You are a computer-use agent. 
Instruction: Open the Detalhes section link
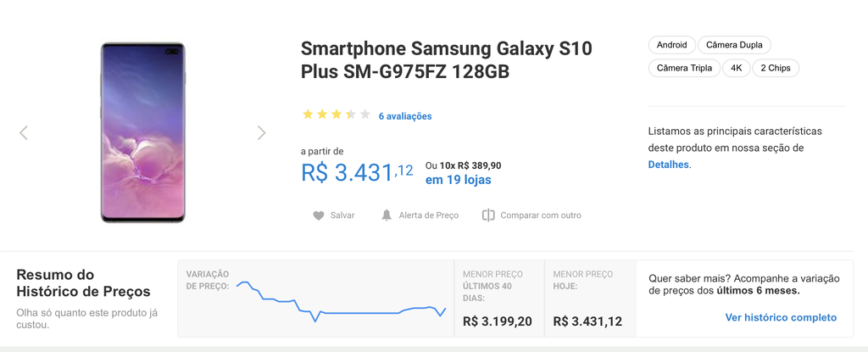coord(669,165)
